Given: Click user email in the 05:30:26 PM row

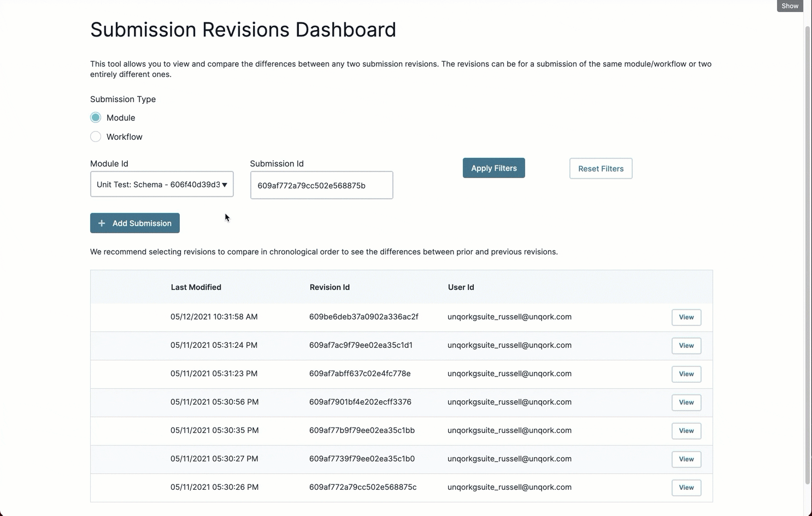Looking at the screenshot, I should (509, 487).
